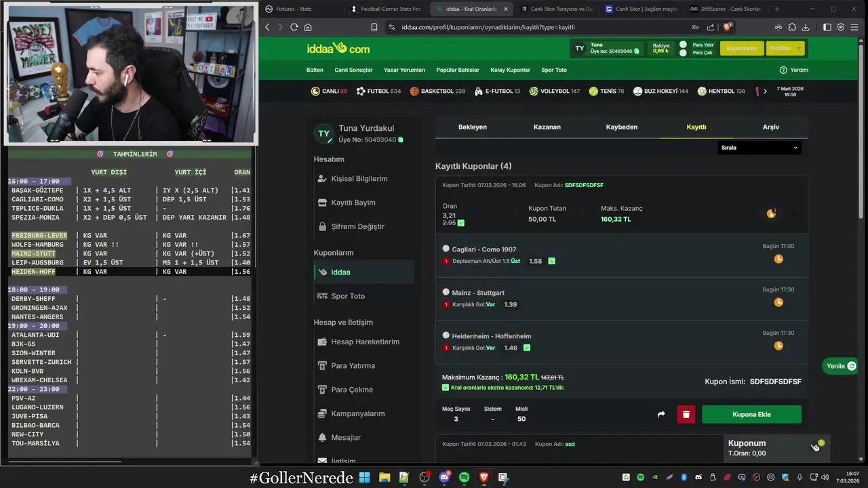Click the coupon status icon with badge 3
Image resolution: width=868 pixels, height=488 pixels.
(771, 213)
